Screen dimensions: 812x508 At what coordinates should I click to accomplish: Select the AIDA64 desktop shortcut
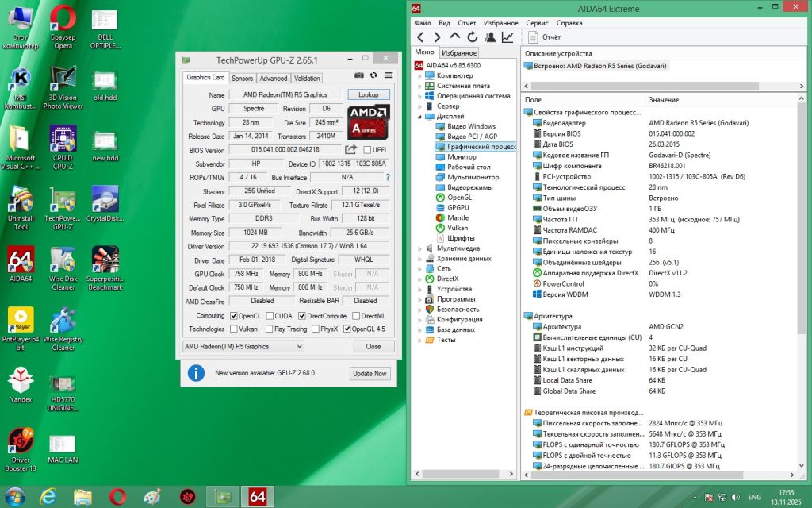tap(21, 264)
